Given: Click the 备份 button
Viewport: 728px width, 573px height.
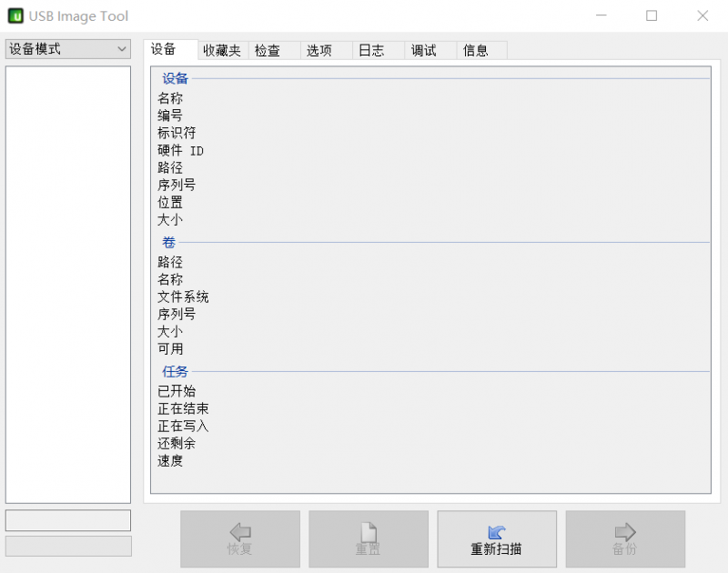Looking at the screenshot, I should click(x=624, y=538).
